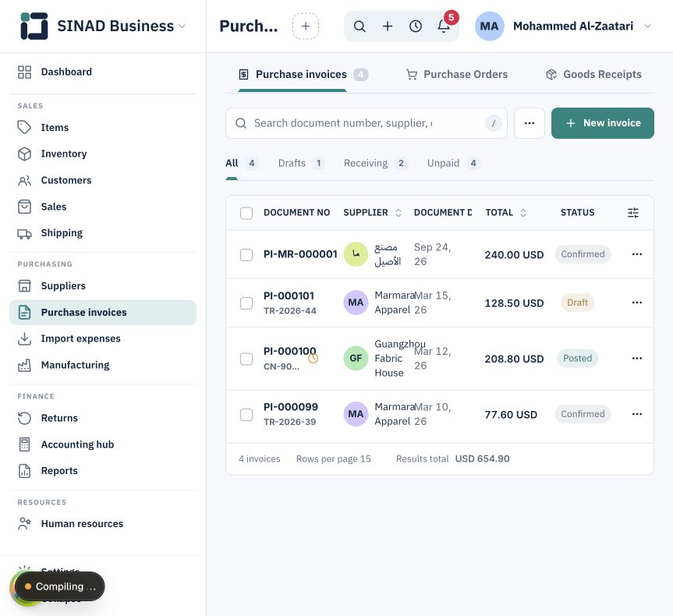Change the Rows per page 15 setting
Screen dimensions: 673x616
pyautogui.click(x=334, y=459)
